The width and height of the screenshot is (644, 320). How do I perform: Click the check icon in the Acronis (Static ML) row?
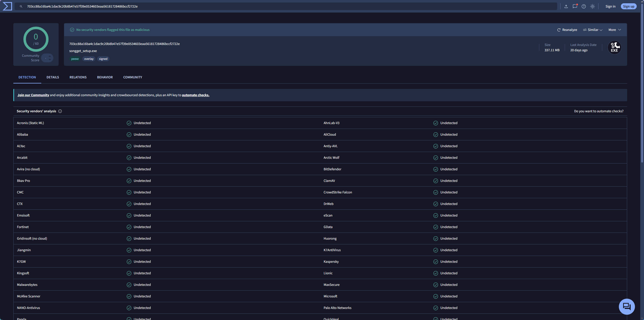coord(129,123)
